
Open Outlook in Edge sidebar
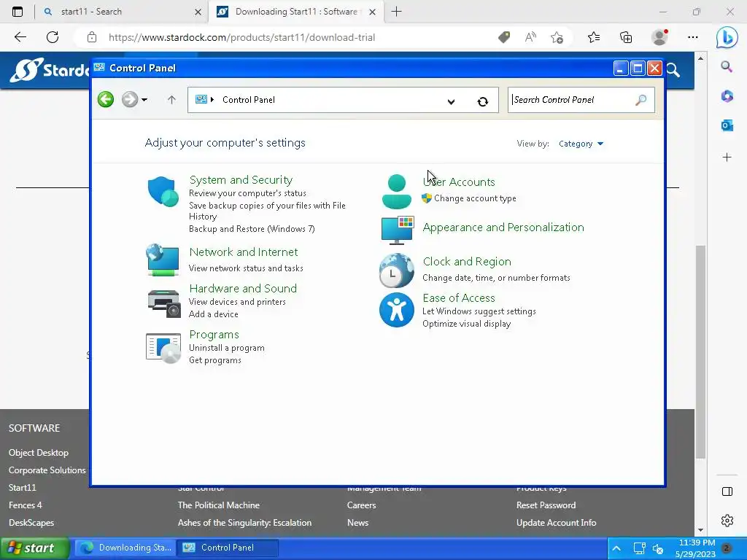coord(727,125)
